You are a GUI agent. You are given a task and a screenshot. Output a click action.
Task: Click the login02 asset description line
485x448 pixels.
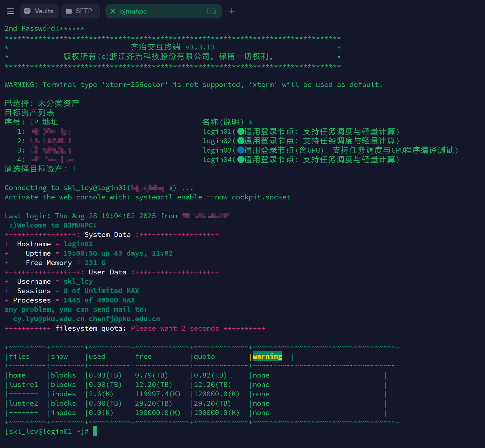pos(301,141)
